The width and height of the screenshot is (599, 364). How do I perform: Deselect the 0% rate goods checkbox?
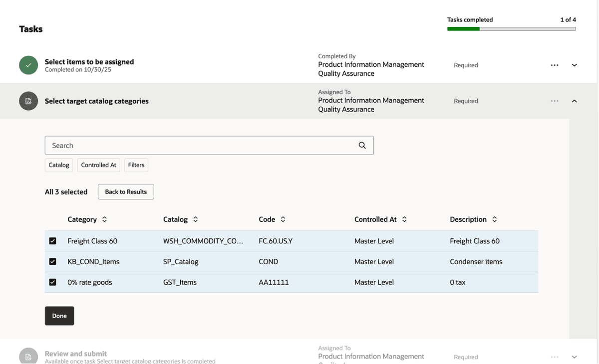click(52, 282)
